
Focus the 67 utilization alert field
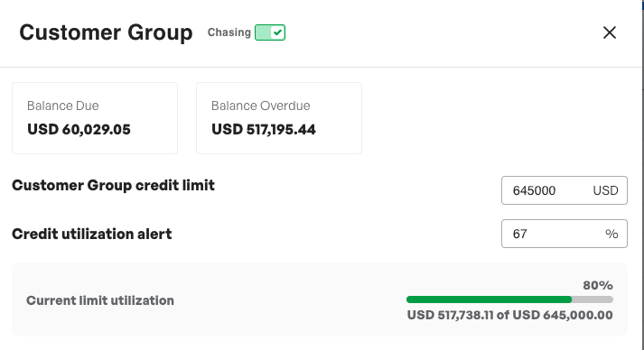click(x=565, y=234)
